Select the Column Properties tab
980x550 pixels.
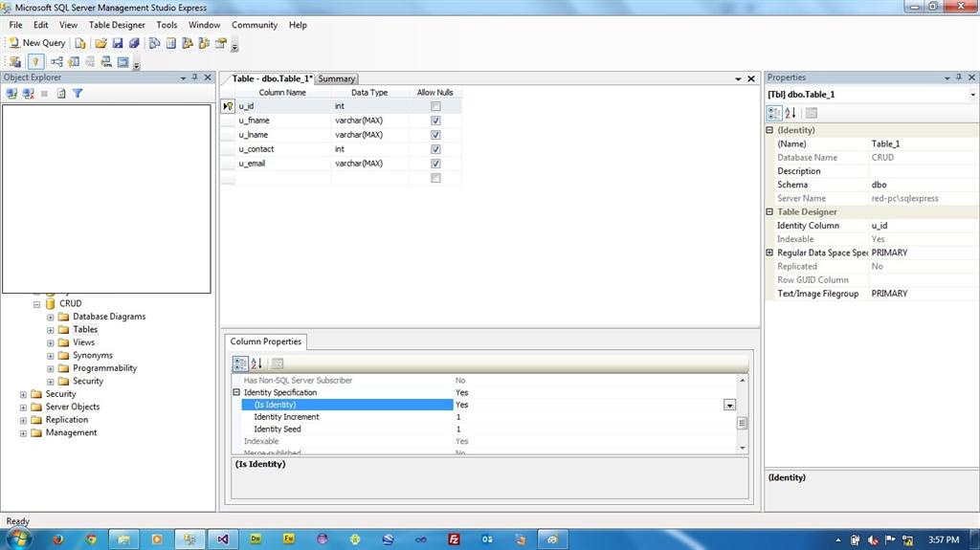(266, 341)
